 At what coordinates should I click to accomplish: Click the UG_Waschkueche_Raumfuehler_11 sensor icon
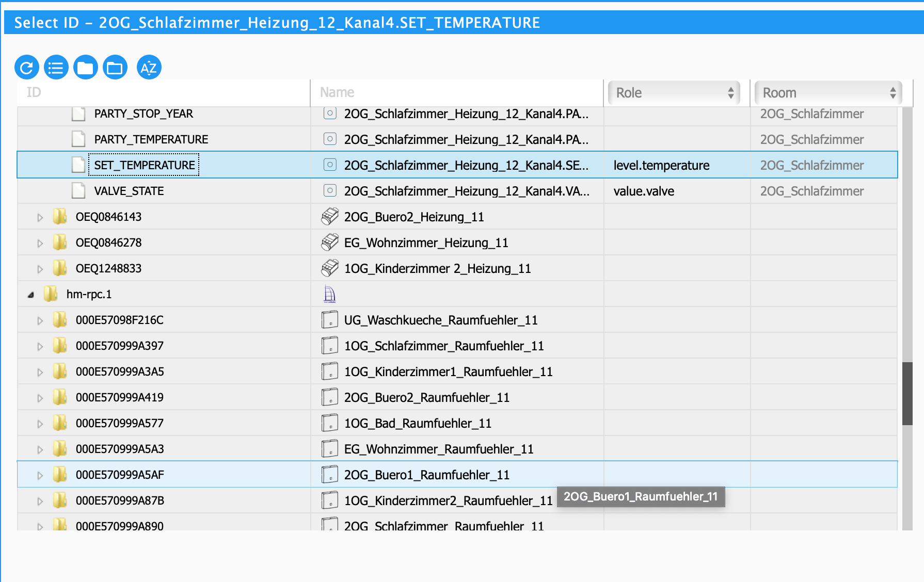(330, 320)
